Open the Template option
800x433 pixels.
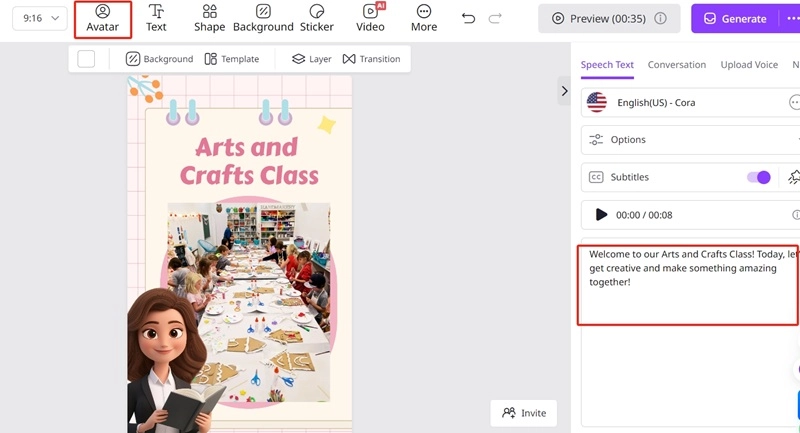[232, 59]
